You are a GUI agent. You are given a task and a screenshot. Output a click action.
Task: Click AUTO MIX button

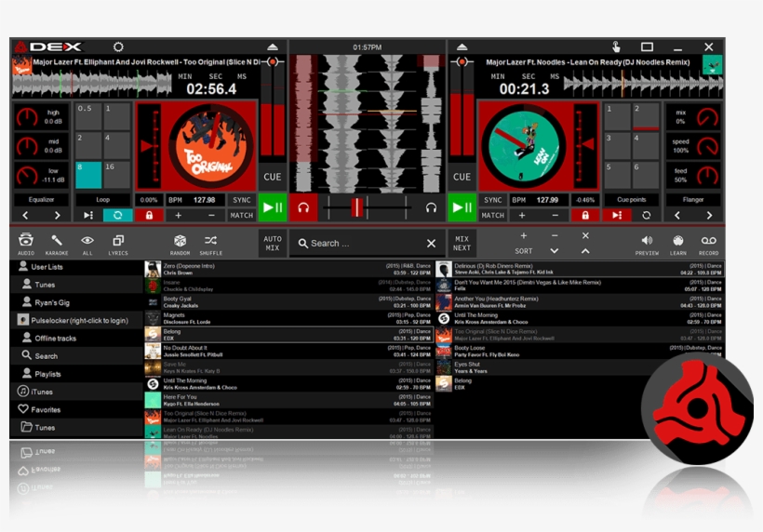[273, 243]
